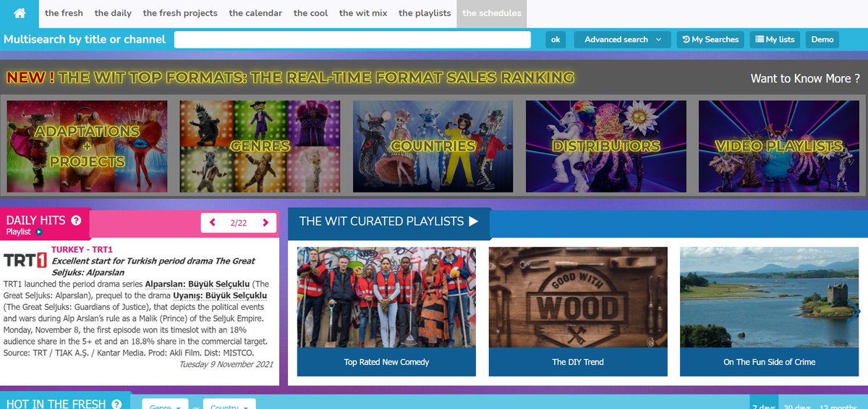Open Adaptations + Projects banner
The width and height of the screenshot is (868, 409).
[x=87, y=146]
